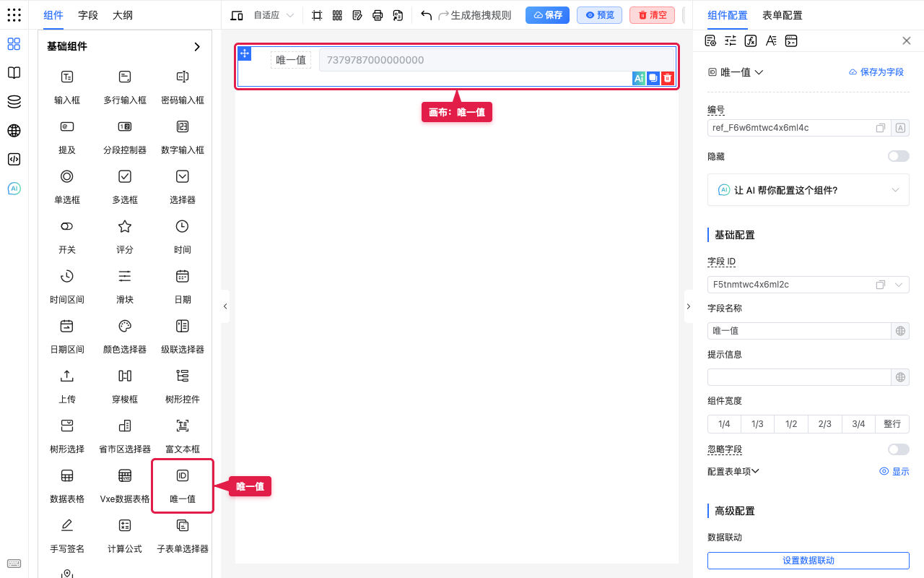Toggle the 忽略字段 switch

pyautogui.click(x=899, y=449)
